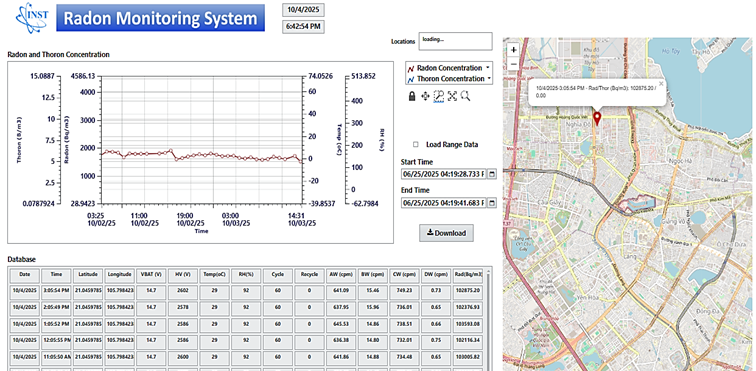Image resolution: width=756 pixels, height=371 pixels.
Task: Click the date display 10/4/2025
Action: pyautogui.click(x=303, y=10)
